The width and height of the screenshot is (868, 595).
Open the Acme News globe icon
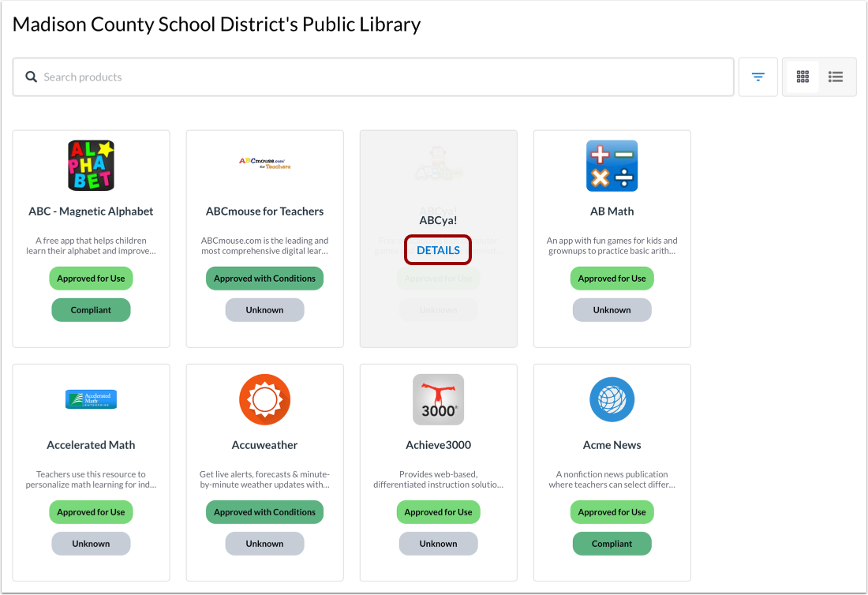tap(612, 399)
